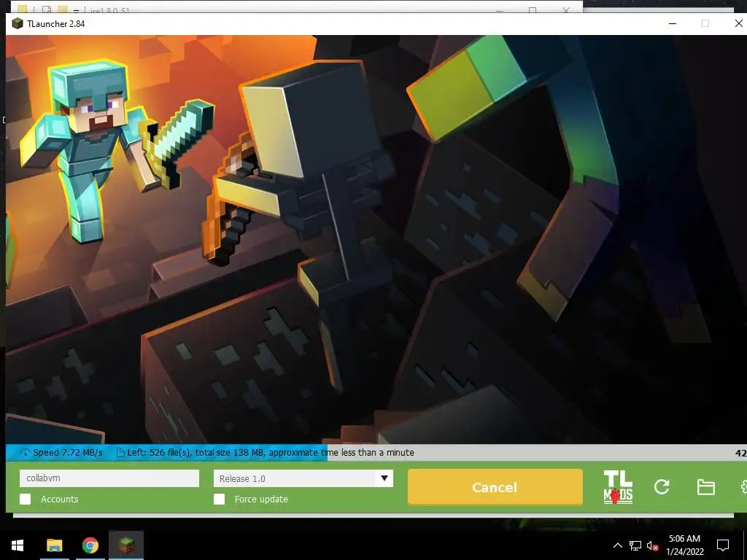Expand the Release 1.0 version dropdown
Image resolution: width=747 pixels, height=560 pixels.
[x=303, y=478]
